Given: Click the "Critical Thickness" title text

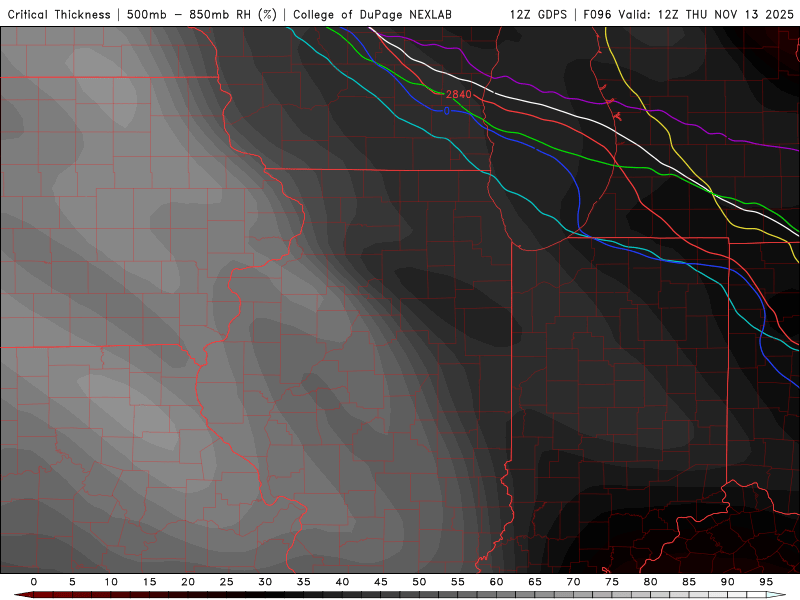Looking at the screenshot, I should [59, 15].
